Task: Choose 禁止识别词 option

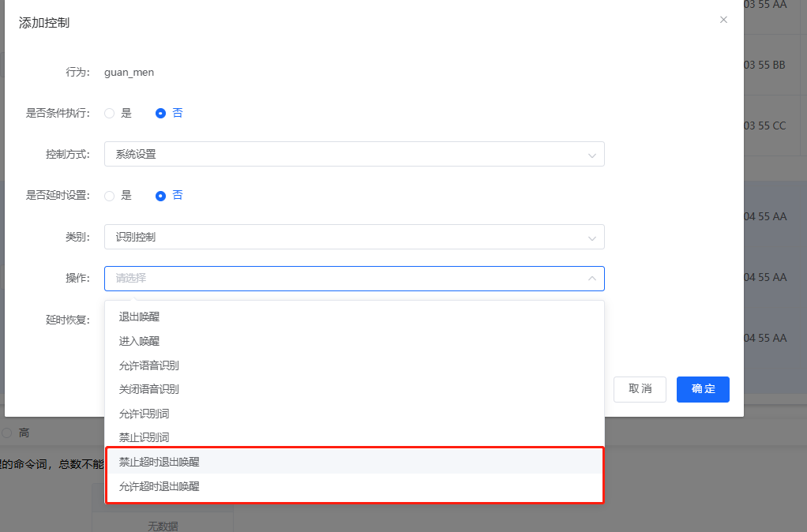Action: coord(144,437)
